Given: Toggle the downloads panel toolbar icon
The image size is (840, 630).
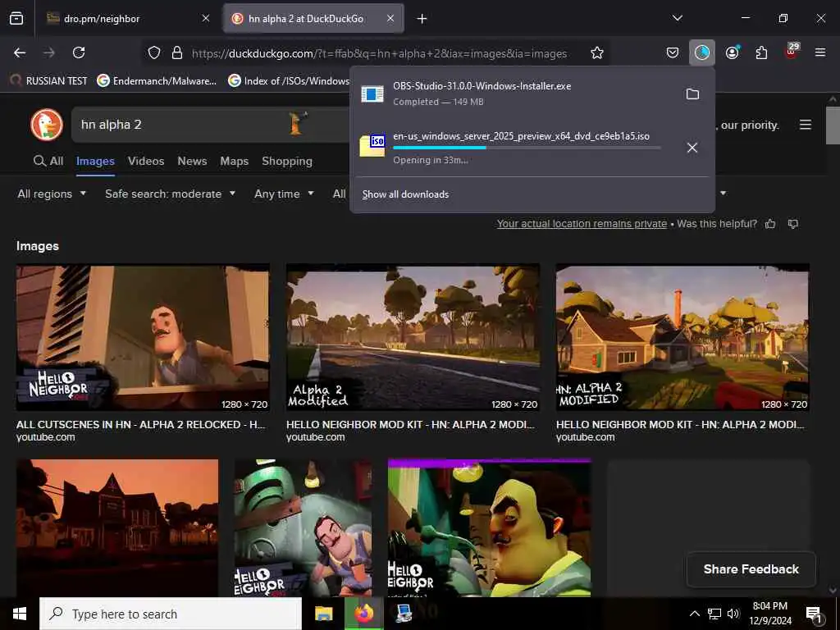Looking at the screenshot, I should pyautogui.click(x=702, y=52).
